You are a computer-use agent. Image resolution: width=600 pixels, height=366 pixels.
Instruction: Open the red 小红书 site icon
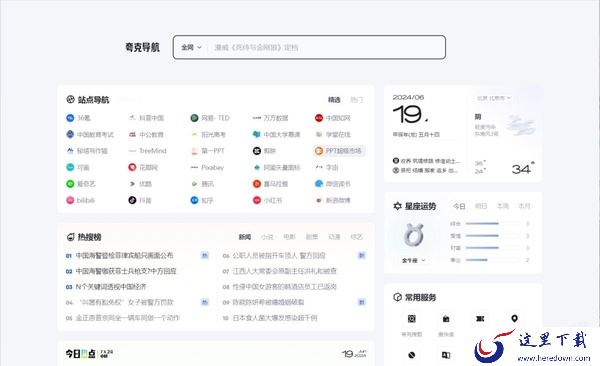(x=257, y=200)
